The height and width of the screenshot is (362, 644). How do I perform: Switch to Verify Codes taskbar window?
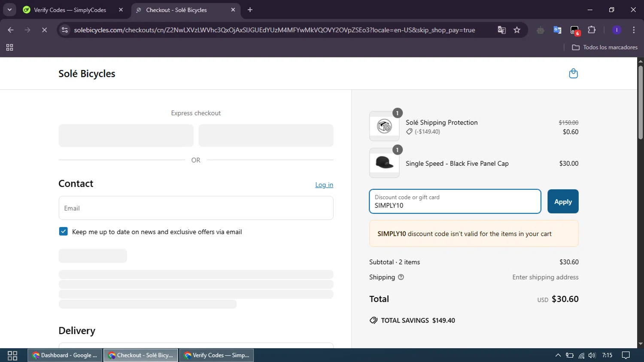(217, 355)
